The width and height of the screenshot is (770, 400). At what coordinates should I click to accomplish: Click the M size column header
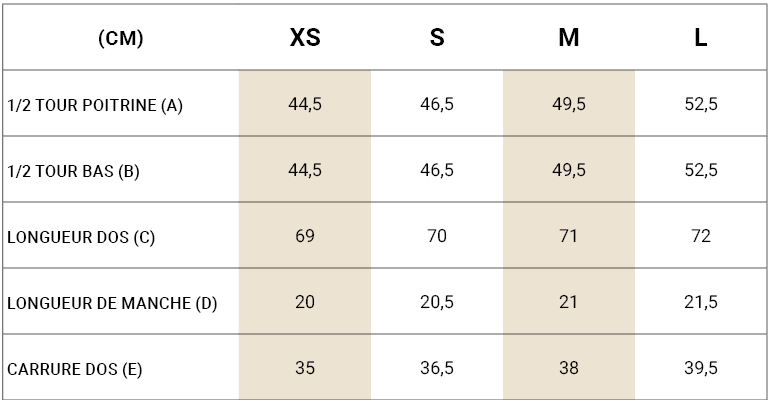tap(569, 37)
